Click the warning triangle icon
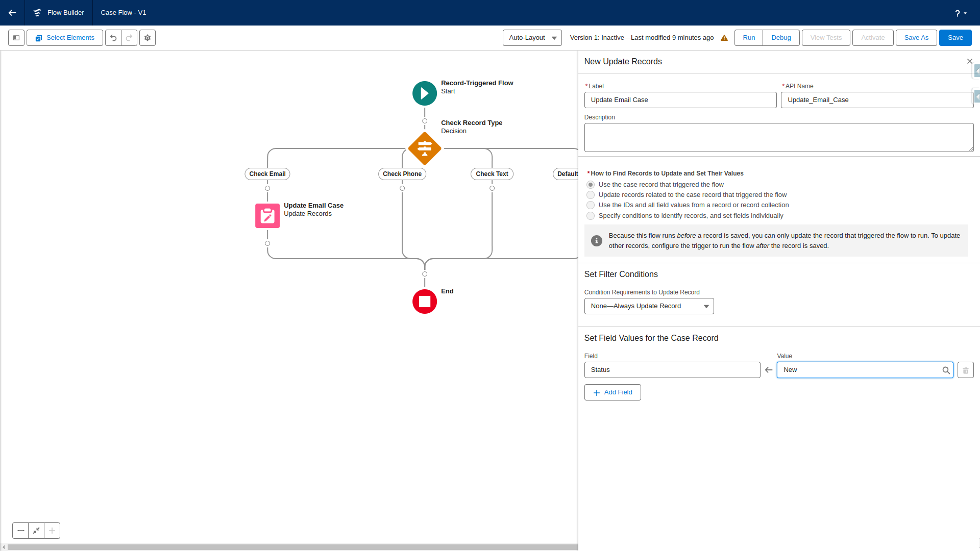This screenshot has height=551, width=980. pos(724,38)
